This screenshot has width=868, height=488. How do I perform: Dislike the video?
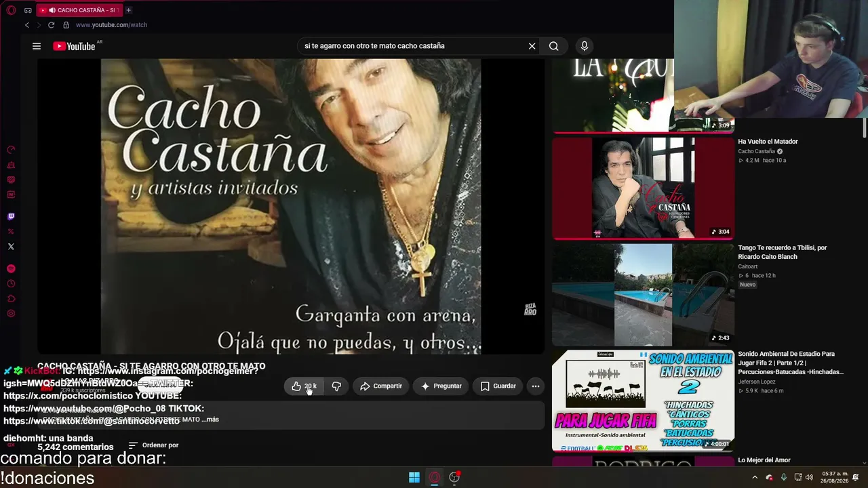(x=336, y=386)
